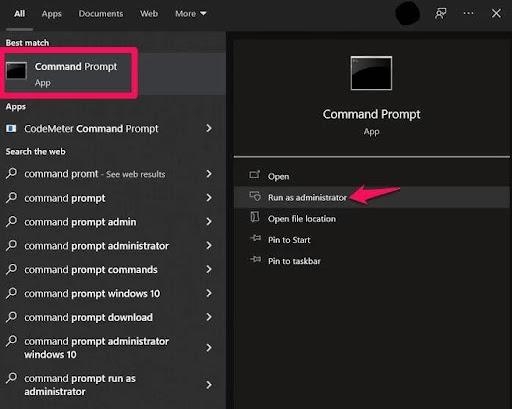Screen dimensions: 512x409
Task: Switch to the Web tab
Action: 149,14
